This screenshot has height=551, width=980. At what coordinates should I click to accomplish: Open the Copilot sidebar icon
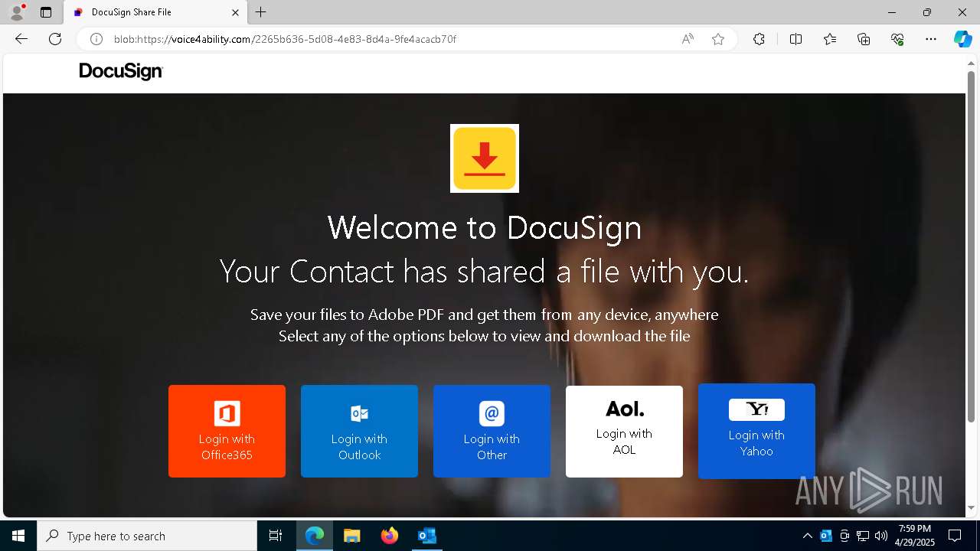click(962, 39)
